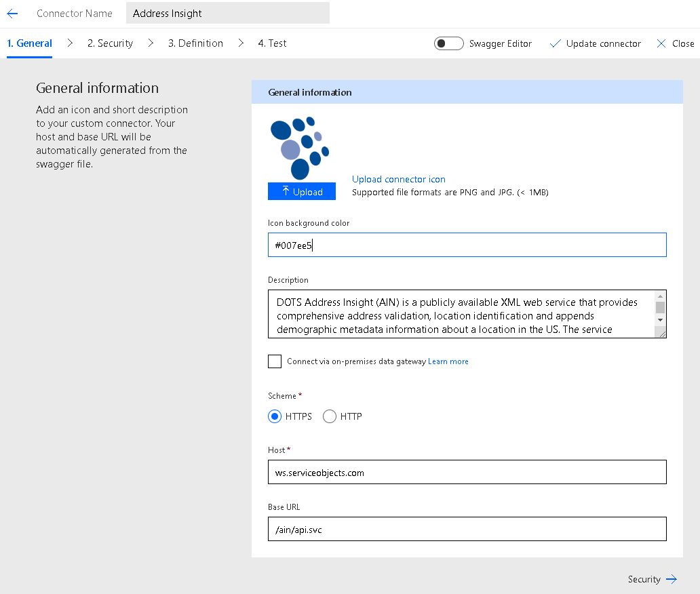Click the Host input field
This screenshot has height=594, width=700.
click(x=467, y=472)
